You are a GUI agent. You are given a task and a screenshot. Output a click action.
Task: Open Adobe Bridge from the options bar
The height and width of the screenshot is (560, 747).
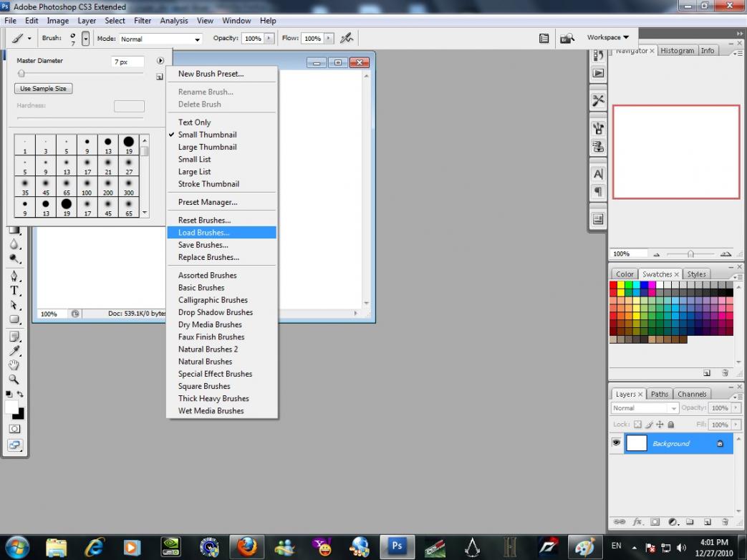[567, 38]
